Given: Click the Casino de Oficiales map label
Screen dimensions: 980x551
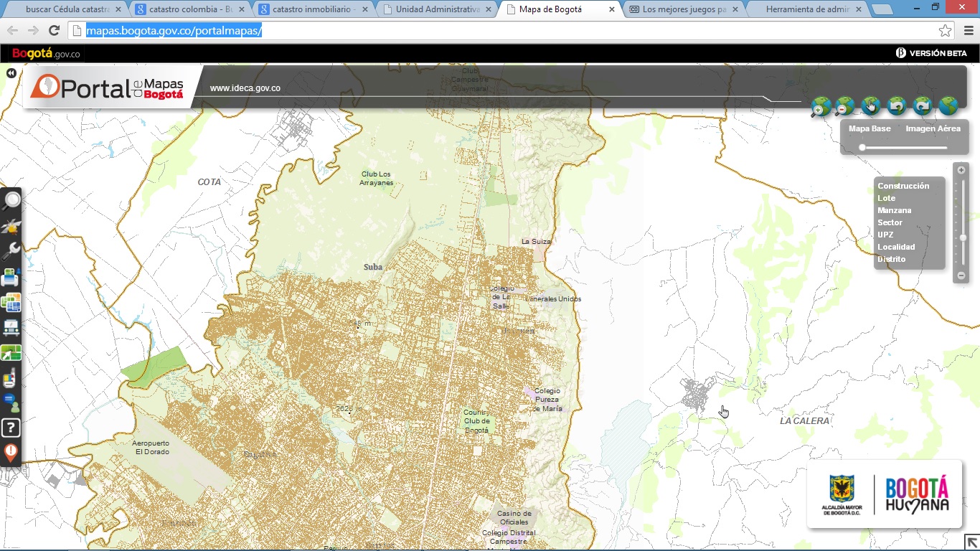Looking at the screenshot, I should [x=514, y=517].
